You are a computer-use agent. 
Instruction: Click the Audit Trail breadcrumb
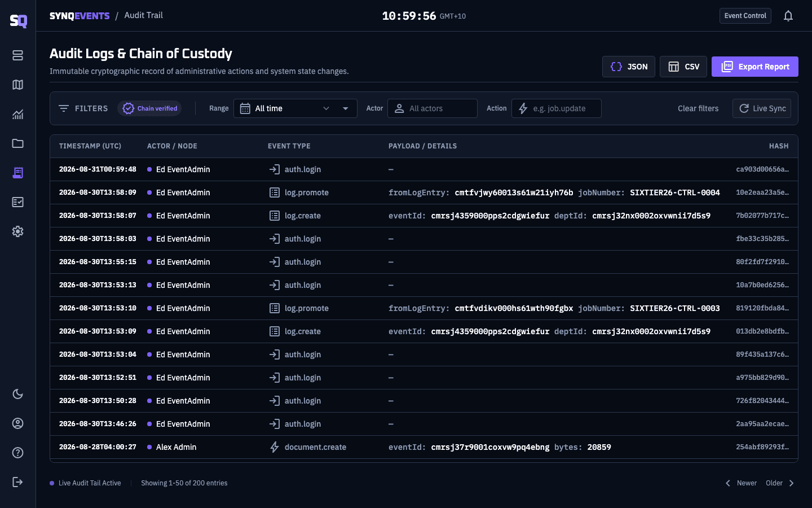pos(143,15)
